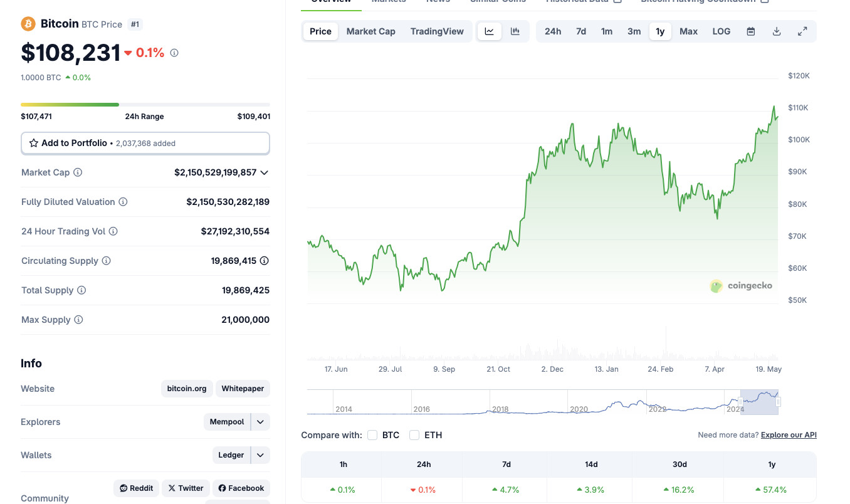Open the calendar date range picker
The height and width of the screenshot is (504, 850).
coord(751,31)
